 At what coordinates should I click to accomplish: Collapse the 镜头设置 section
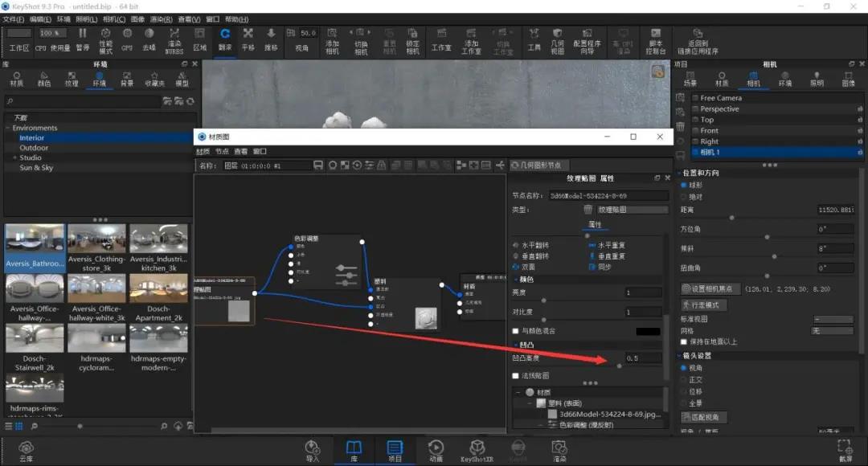click(x=678, y=356)
